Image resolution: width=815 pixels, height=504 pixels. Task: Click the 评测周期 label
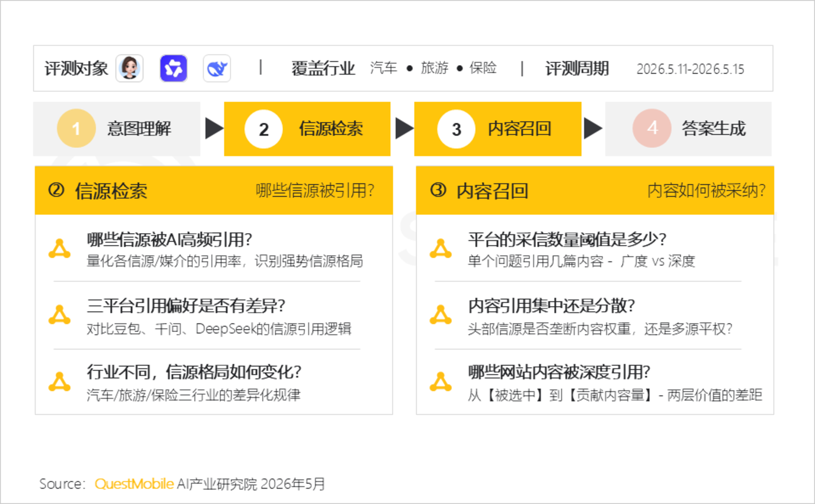pos(577,68)
